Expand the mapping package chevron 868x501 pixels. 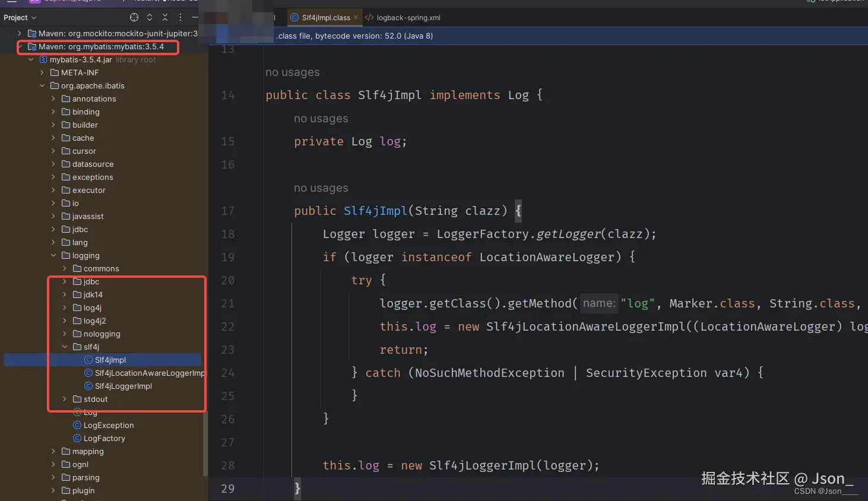click(x=53, y=451)
